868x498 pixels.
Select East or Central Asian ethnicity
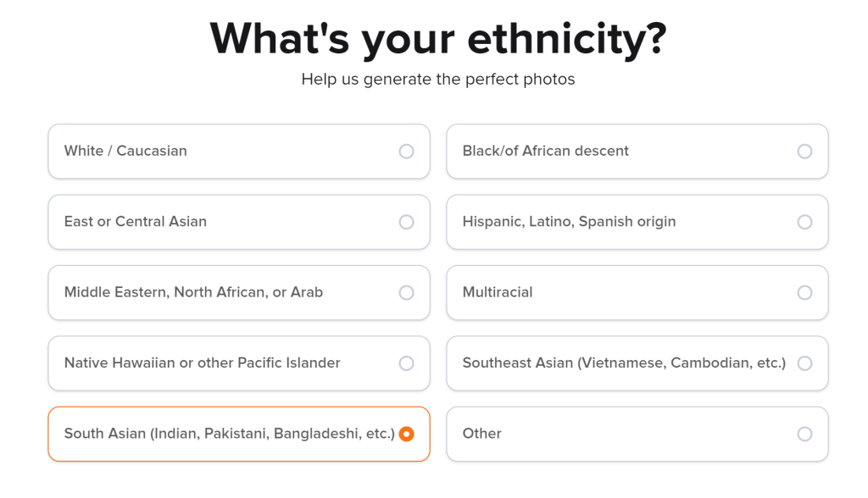(x=239, y=222)
